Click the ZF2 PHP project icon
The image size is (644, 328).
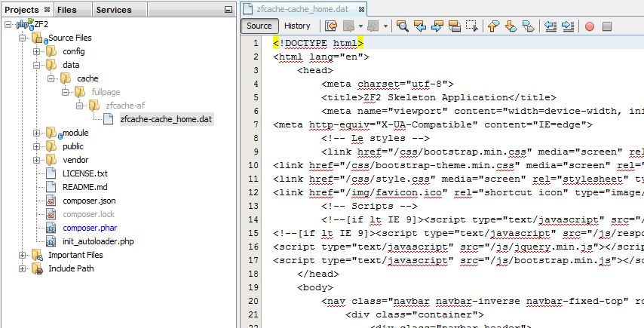[x=25, y=24]
